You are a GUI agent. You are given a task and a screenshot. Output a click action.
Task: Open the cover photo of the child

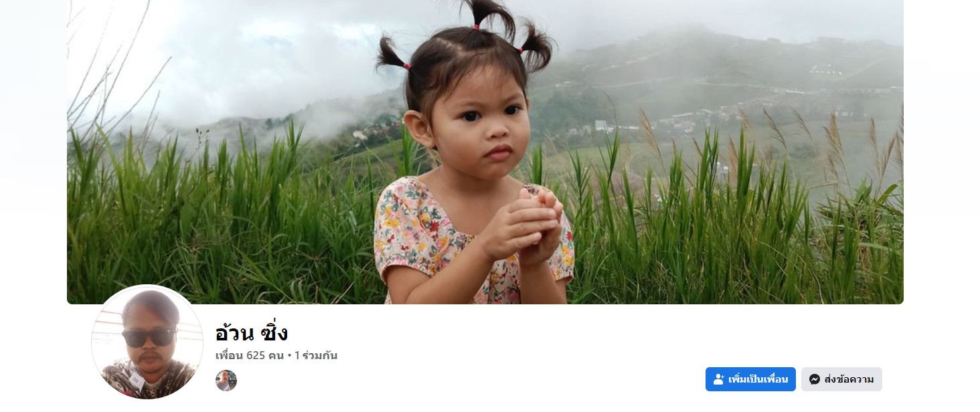click(x=485, y=152)
